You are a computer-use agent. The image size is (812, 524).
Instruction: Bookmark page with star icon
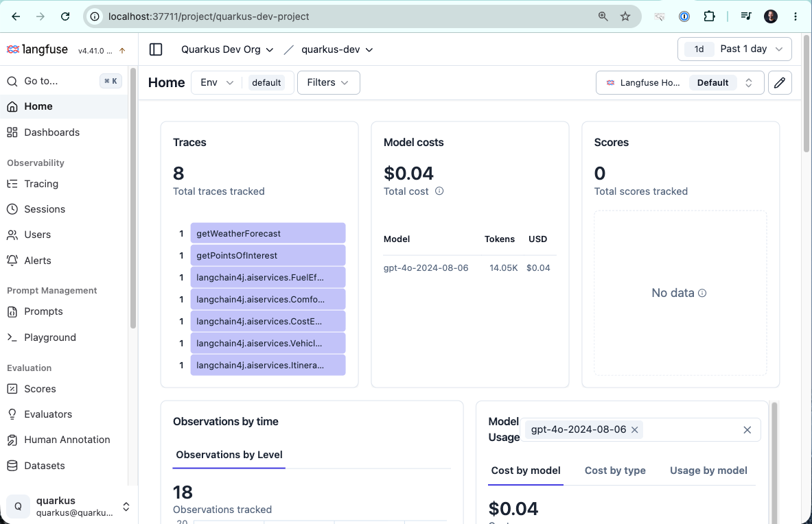point(625,16)
